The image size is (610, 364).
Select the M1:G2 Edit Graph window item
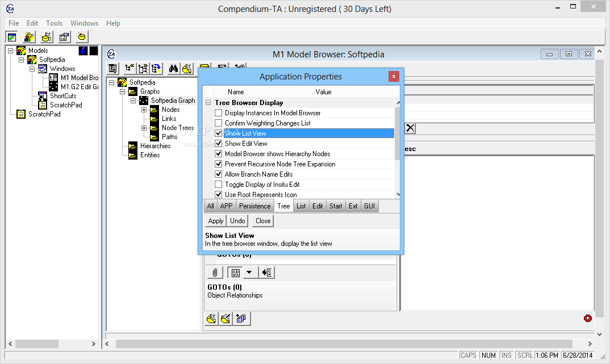pos(80,87)
